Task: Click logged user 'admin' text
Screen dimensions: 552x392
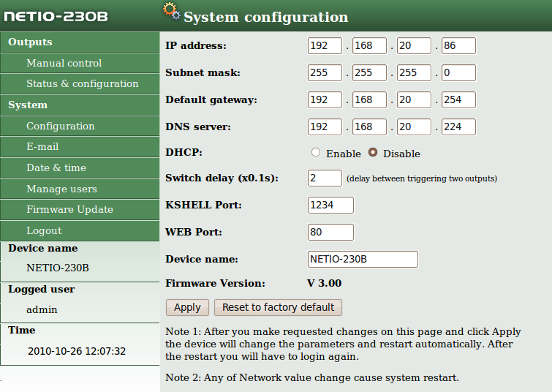Action: tap(42, 309)
